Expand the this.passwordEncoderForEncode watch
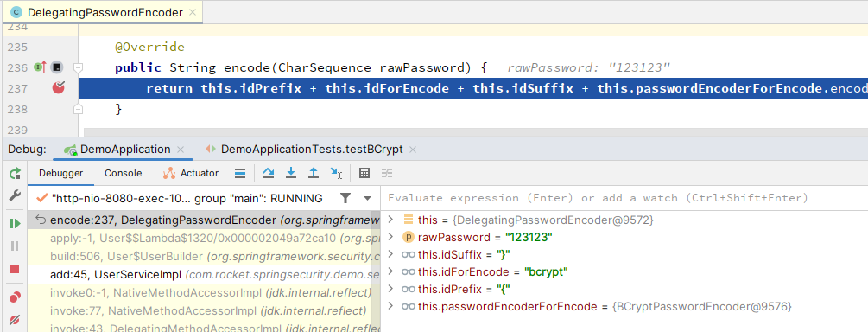This screenshot has width=868, height=332. 391,306
